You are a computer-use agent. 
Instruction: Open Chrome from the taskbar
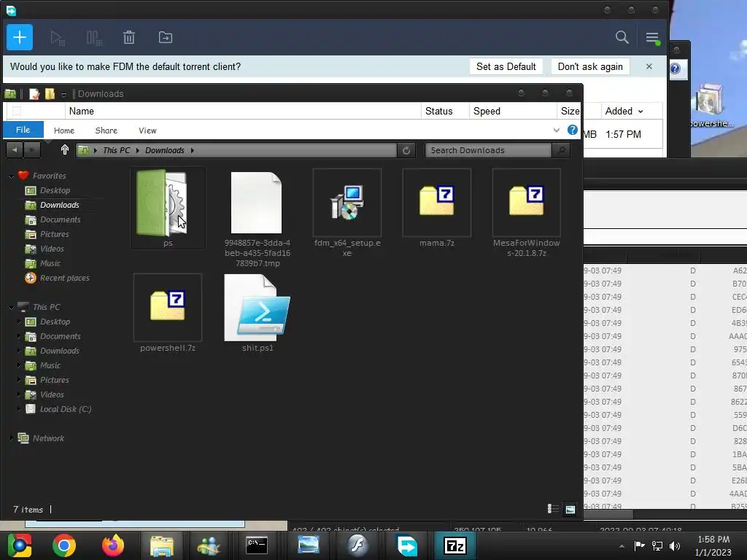[64, 545]
